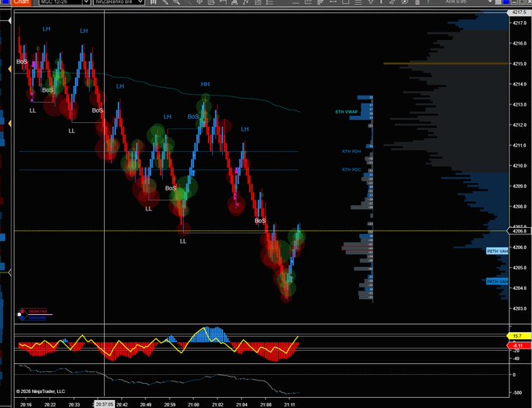Click the 4215.0 price axis label
The image size is (532, 408).
coord(519,63)
